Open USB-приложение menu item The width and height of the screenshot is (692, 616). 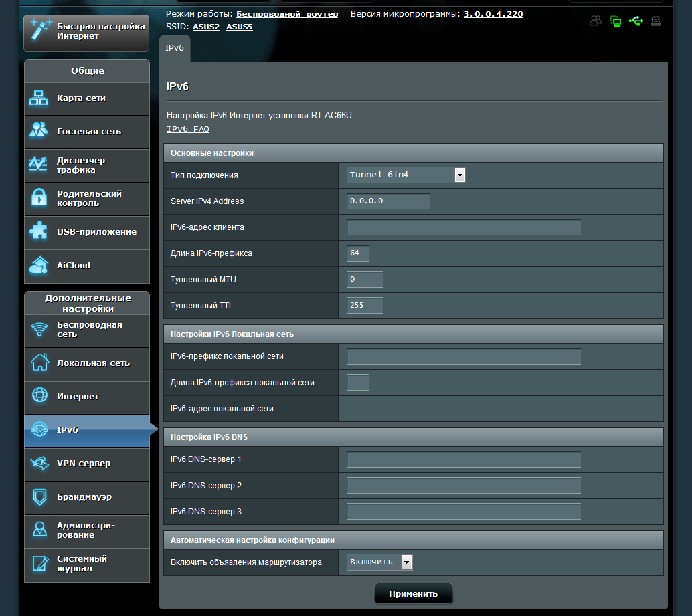tap(87, 233)
